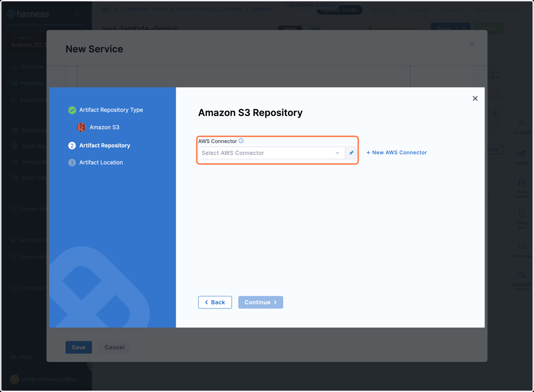Click the Amazon S3 icon in steps
This screenshot has height=392, width=534.
81,127
